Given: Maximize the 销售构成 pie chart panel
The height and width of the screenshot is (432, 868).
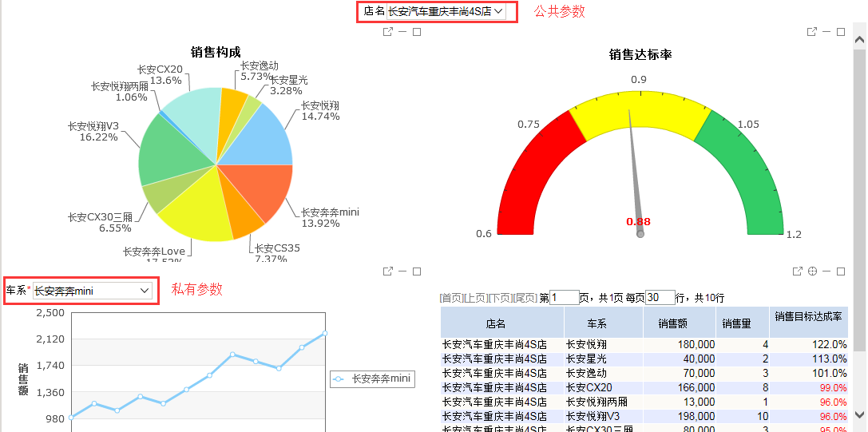Looking at the screenshot, I should (x=417, y=32).
